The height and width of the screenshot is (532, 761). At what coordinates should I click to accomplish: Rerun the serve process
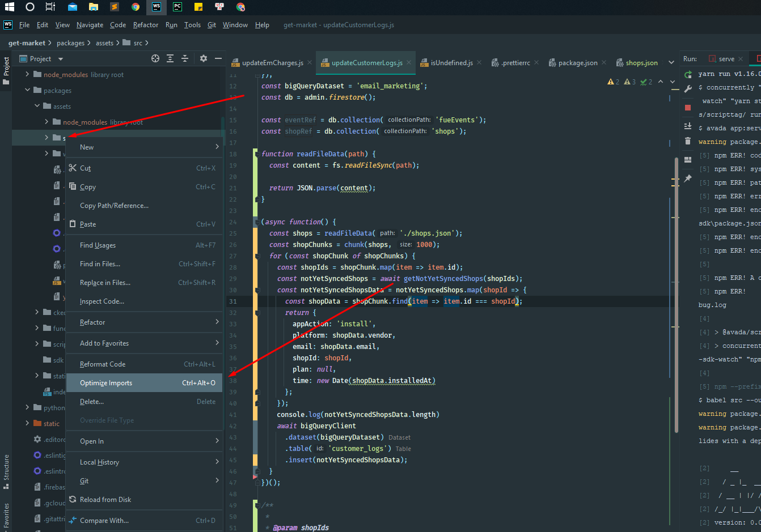coord(688,74)
